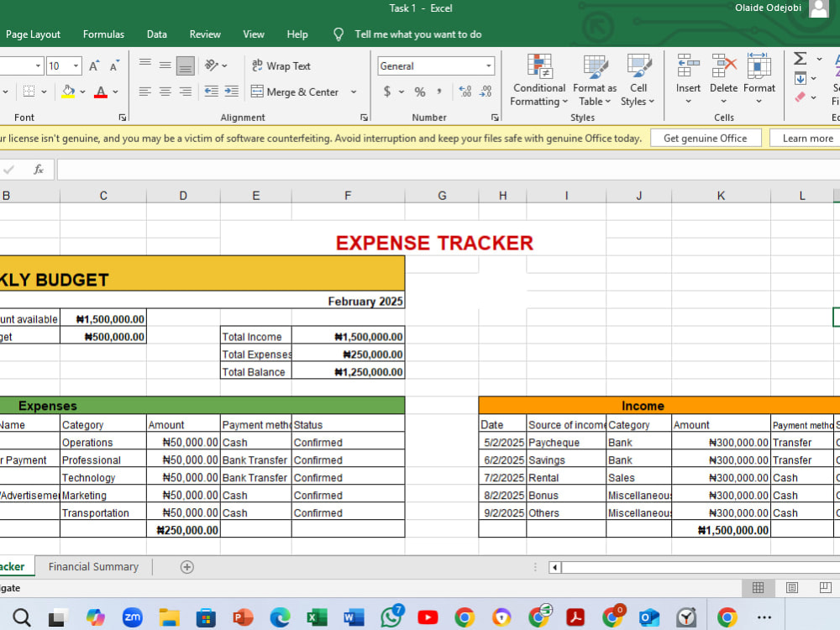Toggle bottom align for cell text
The height and width of the screenshot is (630, 840).
pos(186,66)
